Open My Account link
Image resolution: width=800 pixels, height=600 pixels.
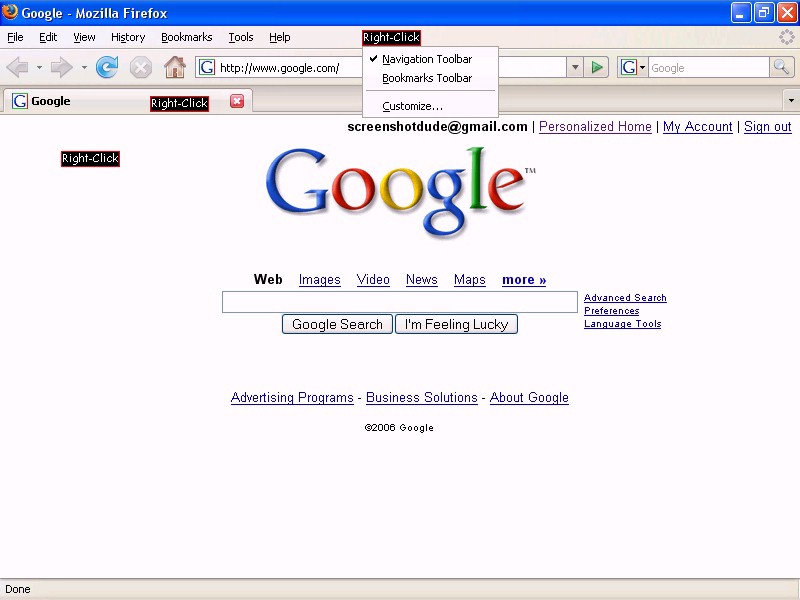click(697, 127)
